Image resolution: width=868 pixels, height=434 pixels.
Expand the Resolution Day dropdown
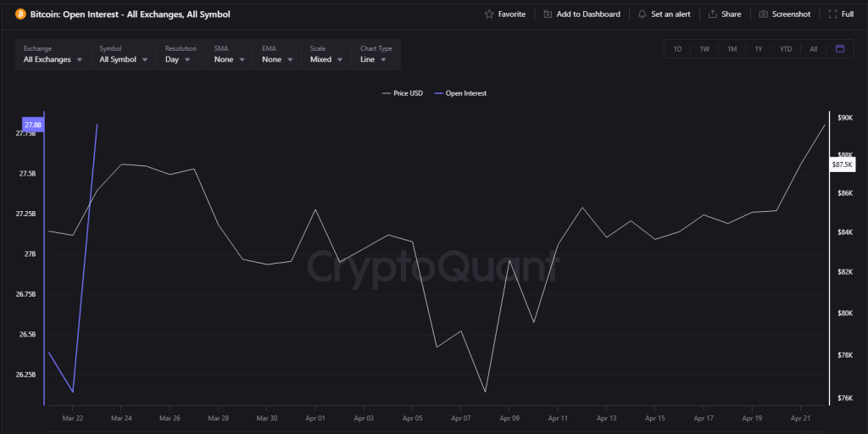(x=182, y=59)
